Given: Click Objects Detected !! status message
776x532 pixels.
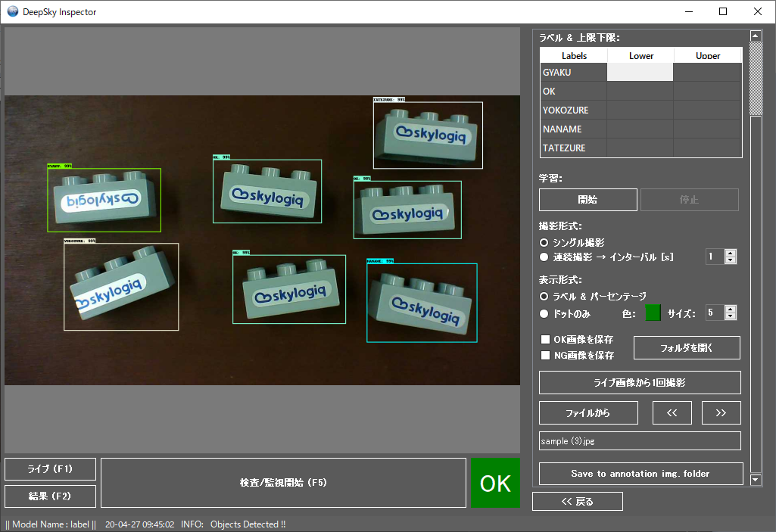Looking at the screenshot, I should (x=248, y=524).
